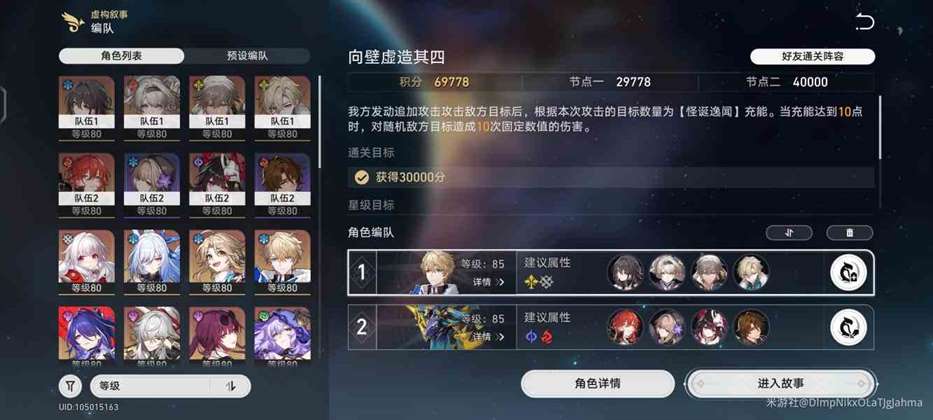Click the filter funnel icon

70,386
